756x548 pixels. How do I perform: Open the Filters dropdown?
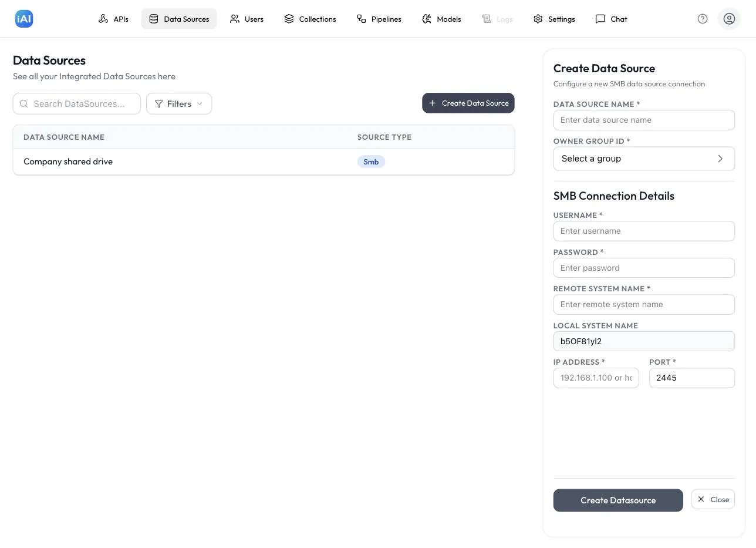[x=179, y=104]
